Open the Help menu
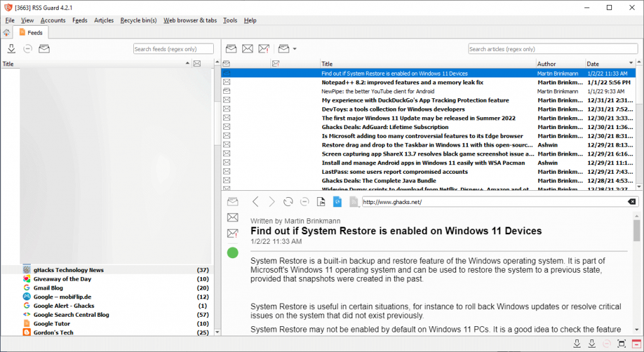Screen dimensions: 644x352 coord(250,20)
